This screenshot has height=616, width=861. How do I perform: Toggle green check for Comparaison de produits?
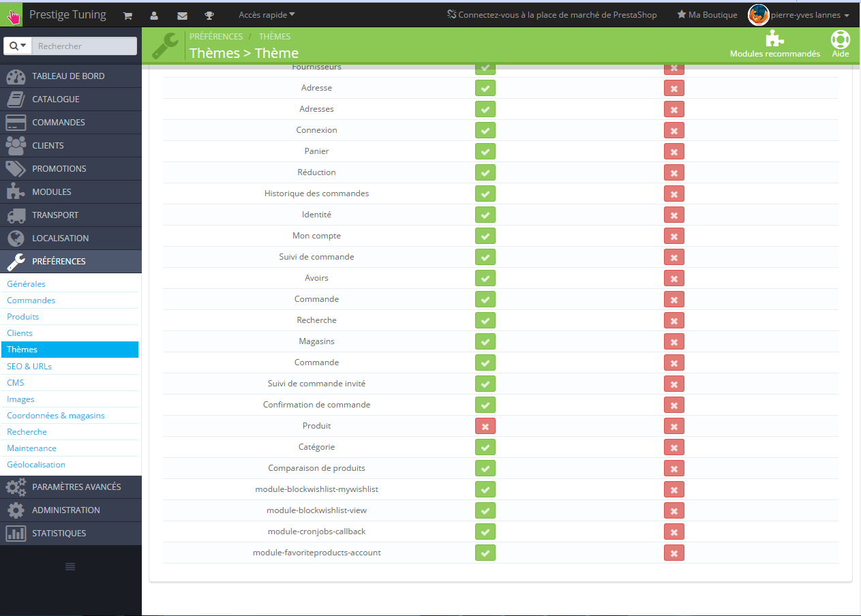click(x=485, y=468)
